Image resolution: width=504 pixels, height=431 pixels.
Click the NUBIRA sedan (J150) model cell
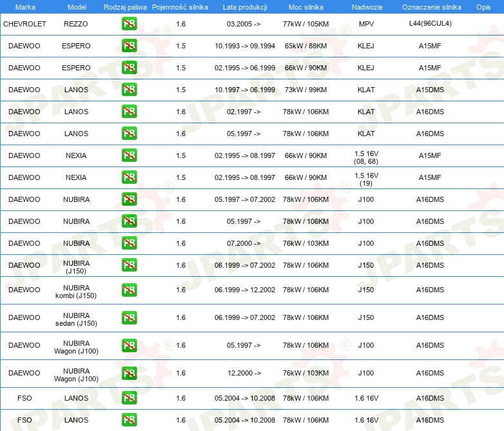tap(76, 319)
